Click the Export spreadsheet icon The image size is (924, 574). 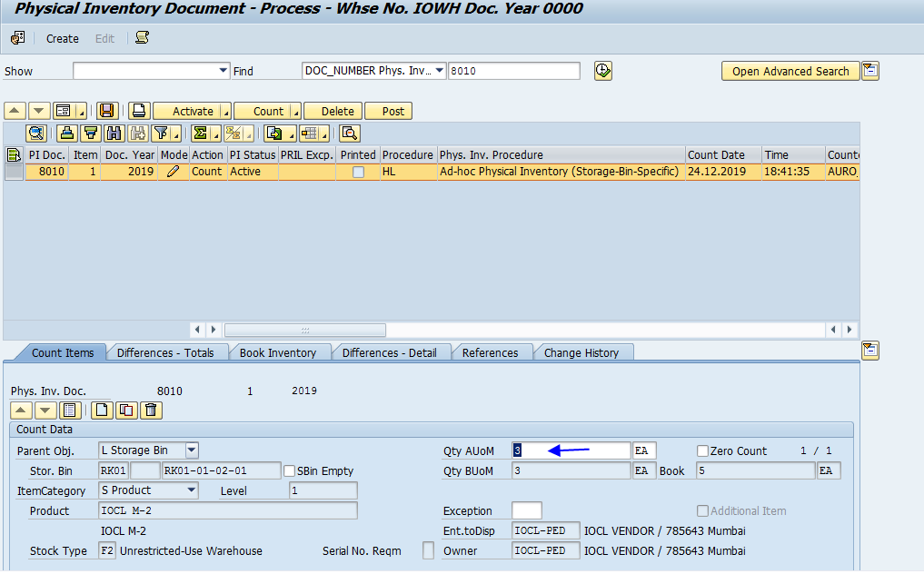point(274,134)
